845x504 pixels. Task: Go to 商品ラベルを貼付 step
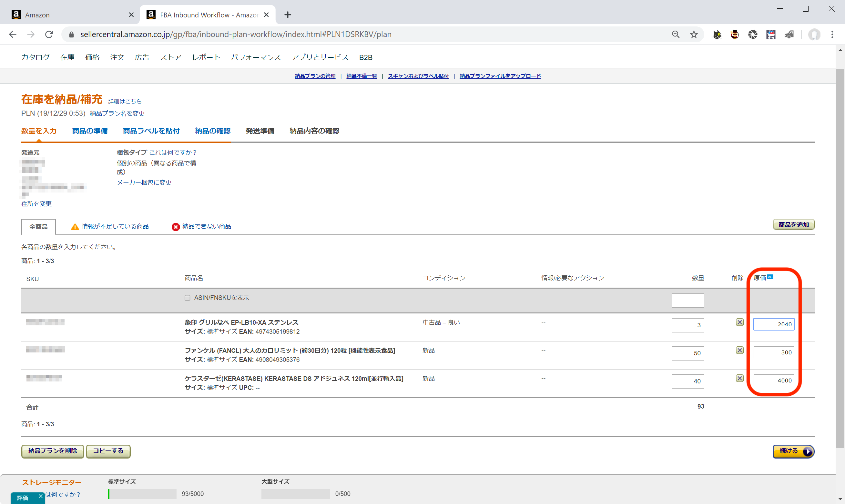pyautogui.click(x=151, y=131)
